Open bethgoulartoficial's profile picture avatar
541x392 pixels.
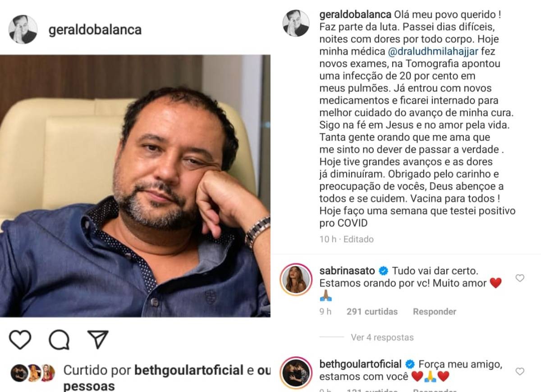(x=296, y=373)
